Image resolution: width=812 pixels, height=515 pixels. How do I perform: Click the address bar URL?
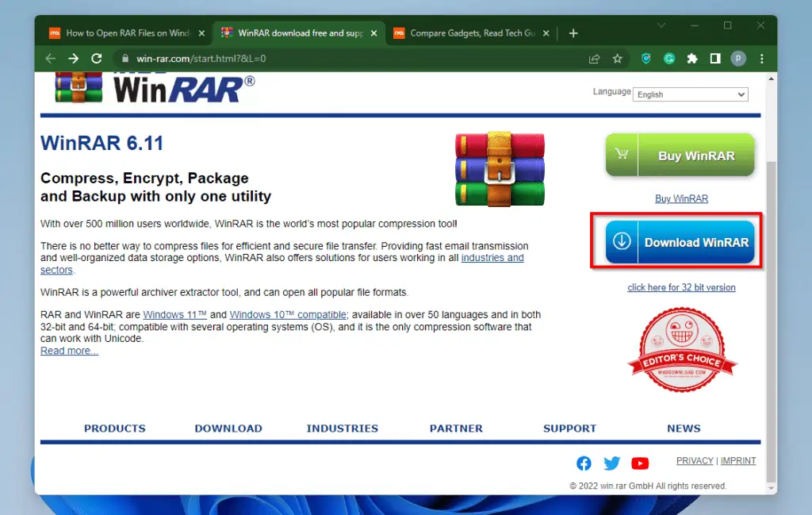tap(201, 59)
